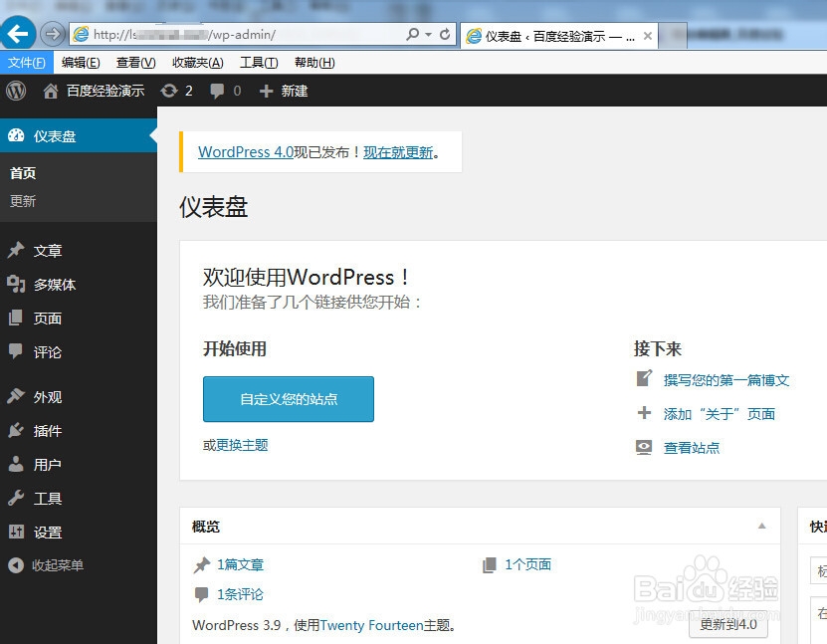Open the 收藏夹(A) menu
This screenshot has height=644, width=827.
pos(198,63)
